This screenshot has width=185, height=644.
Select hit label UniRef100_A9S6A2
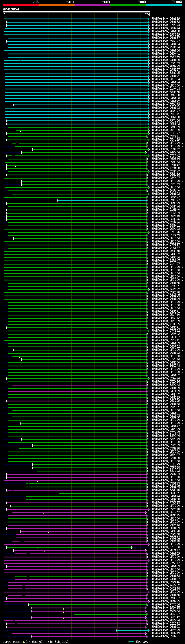click(166, 124)
